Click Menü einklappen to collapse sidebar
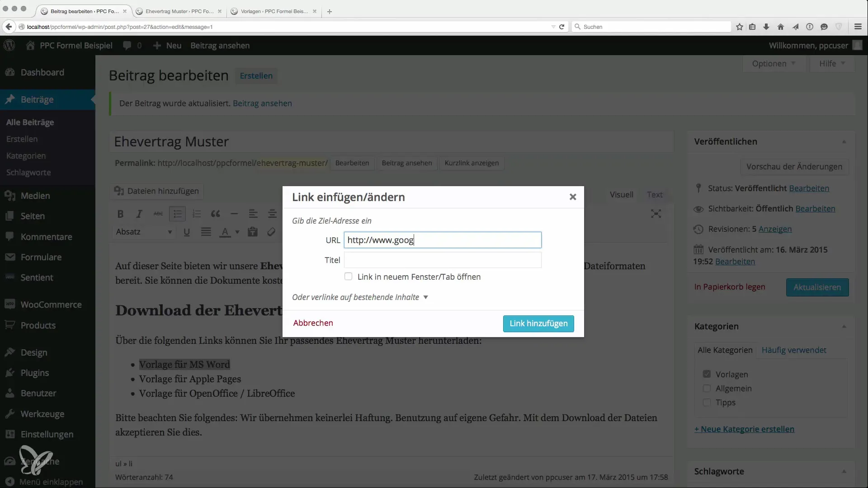The height and width of the screenshot is (488, 868). point(44,482)
